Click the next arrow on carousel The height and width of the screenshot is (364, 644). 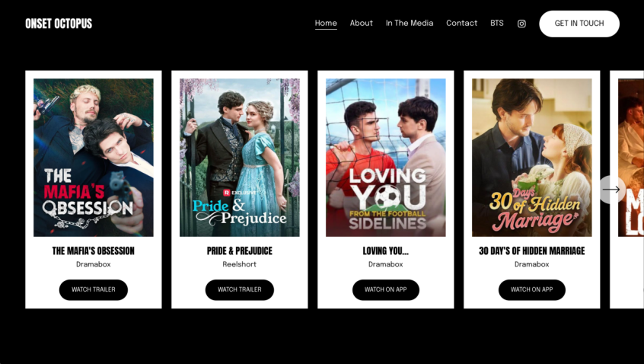(611, 190)
